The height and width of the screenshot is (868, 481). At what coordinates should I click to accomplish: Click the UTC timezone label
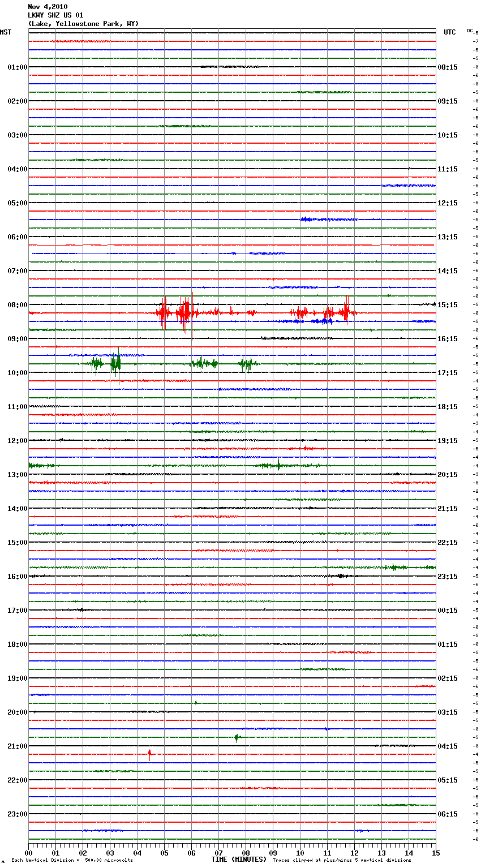coord(449,32)
